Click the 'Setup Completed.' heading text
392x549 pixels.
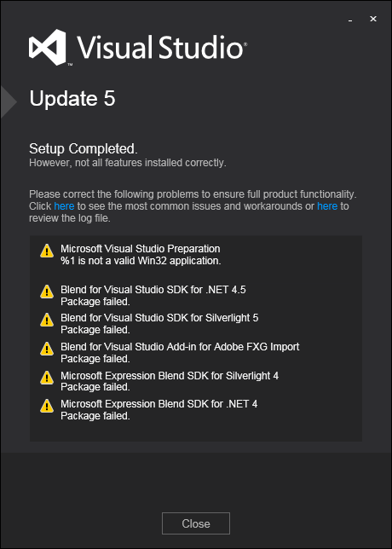tap(84, 149)
